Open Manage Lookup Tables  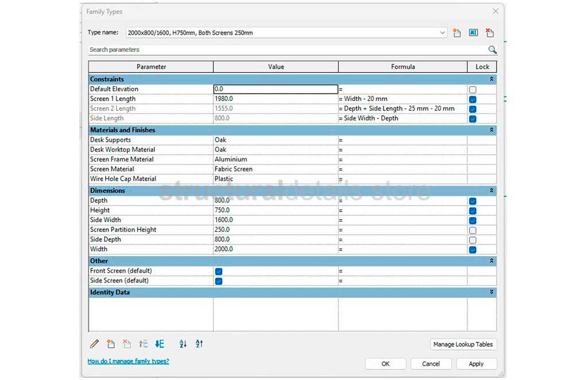pyautogui.click(x=463, y=344)
